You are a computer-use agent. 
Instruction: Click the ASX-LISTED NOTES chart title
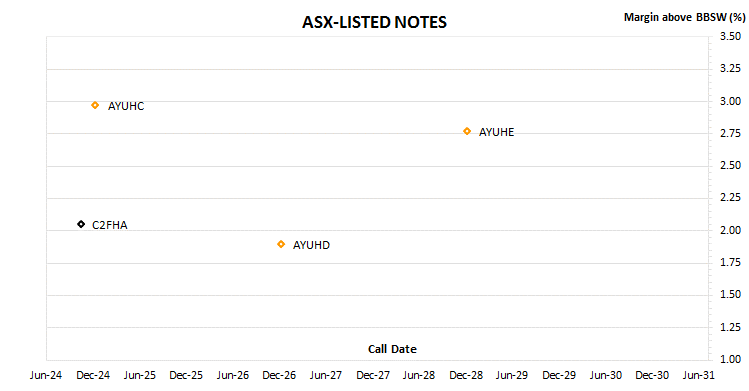pos(374,22)
